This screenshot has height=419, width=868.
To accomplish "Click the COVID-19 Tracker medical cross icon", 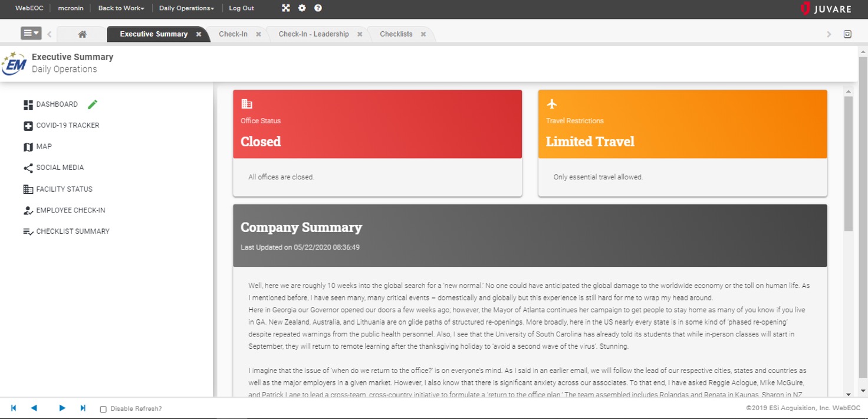I will pos(28,126).
